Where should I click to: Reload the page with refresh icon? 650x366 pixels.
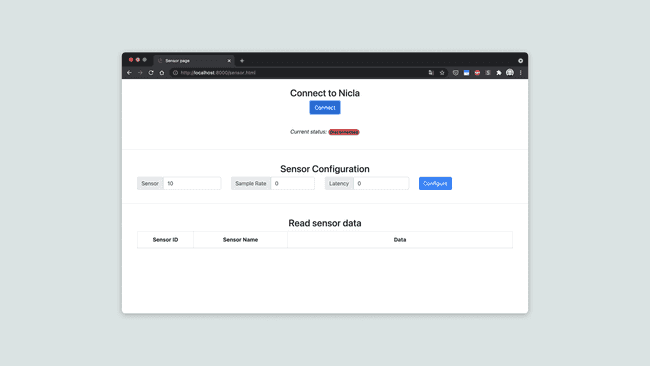151,73
